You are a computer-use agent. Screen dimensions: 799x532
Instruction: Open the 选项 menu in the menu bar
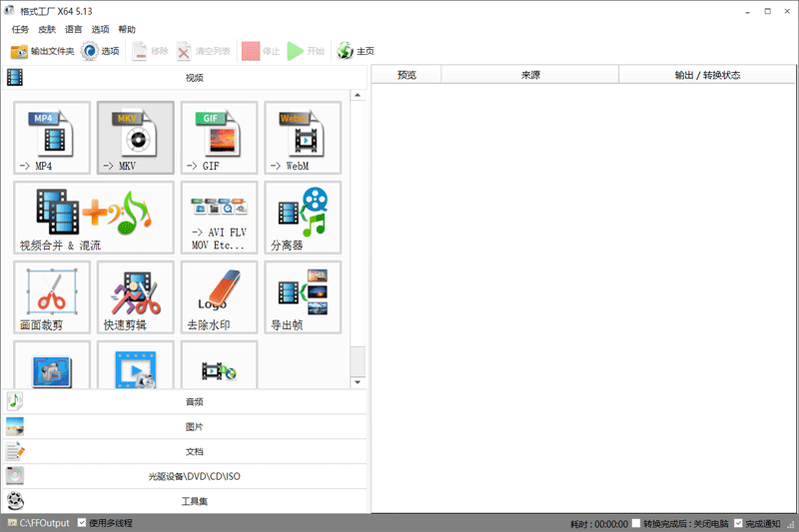click(x=100, y=29)
